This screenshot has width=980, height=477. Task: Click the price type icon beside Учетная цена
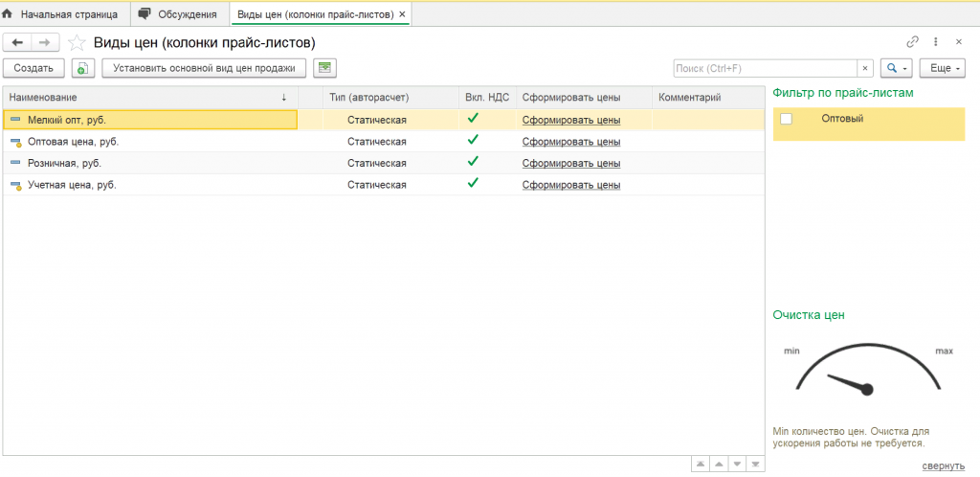tap(15, 185)
